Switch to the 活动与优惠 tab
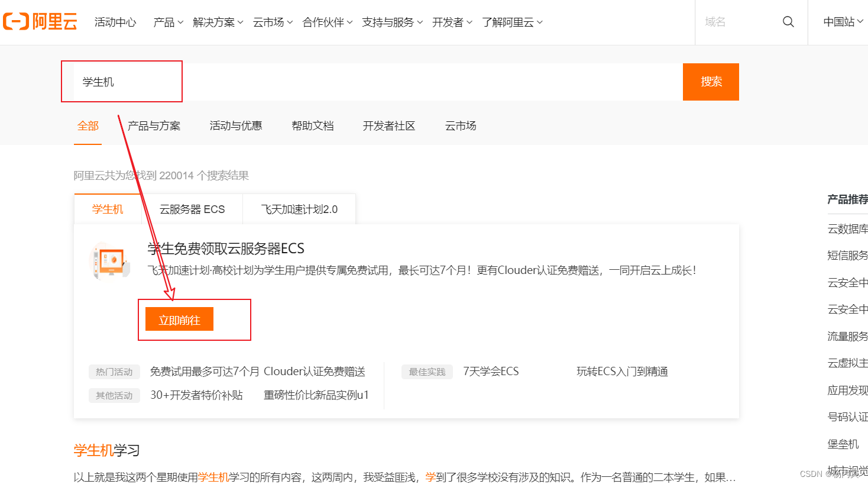Image resolution: width=868 pixels, height=484 pixels. (x=236, y=125)
